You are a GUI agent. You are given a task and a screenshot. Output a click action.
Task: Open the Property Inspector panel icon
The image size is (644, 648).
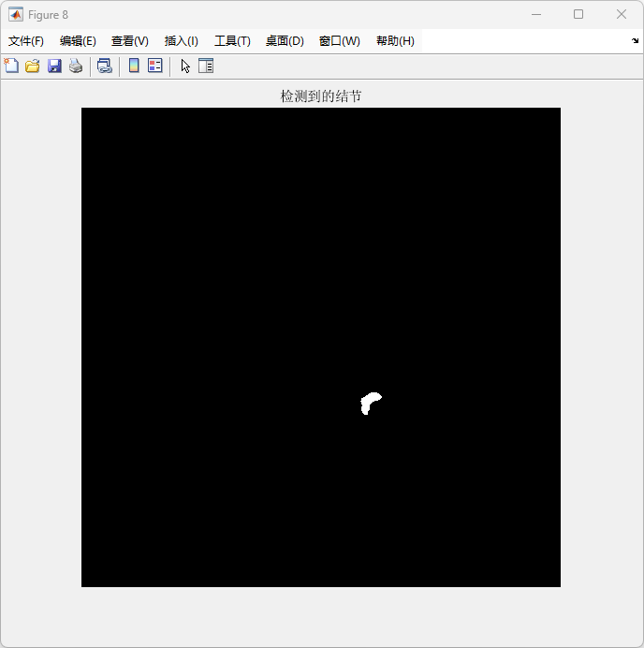click(206, 66)
